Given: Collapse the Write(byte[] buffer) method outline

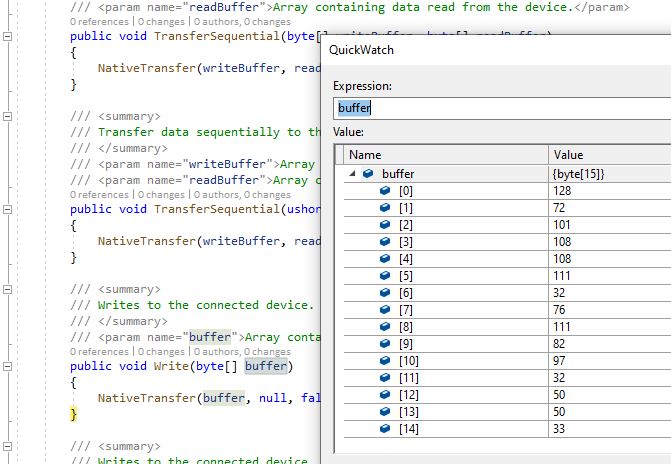Looking at the screenshot, I should click(8, 366).
